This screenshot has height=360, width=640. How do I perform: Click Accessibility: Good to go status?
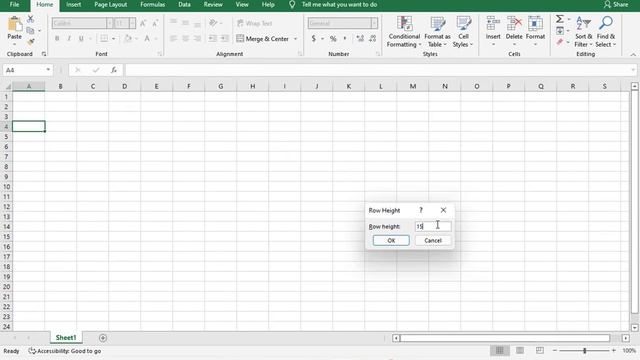(x=64, y=351)
